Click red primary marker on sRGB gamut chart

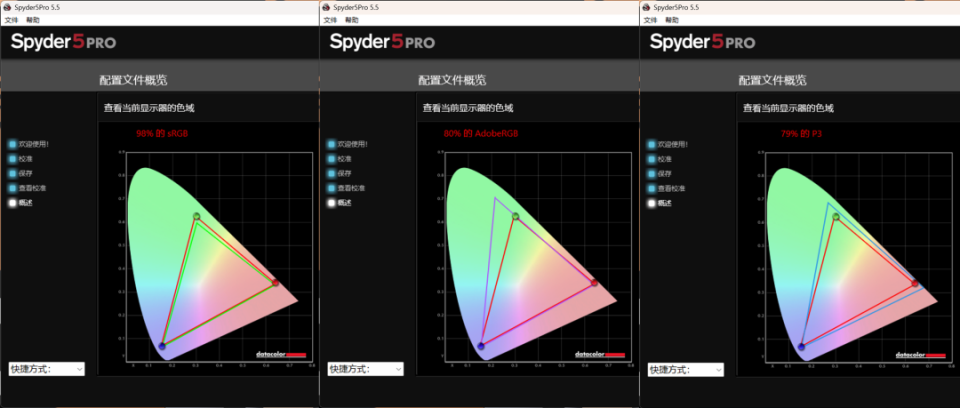pos(276,282)
